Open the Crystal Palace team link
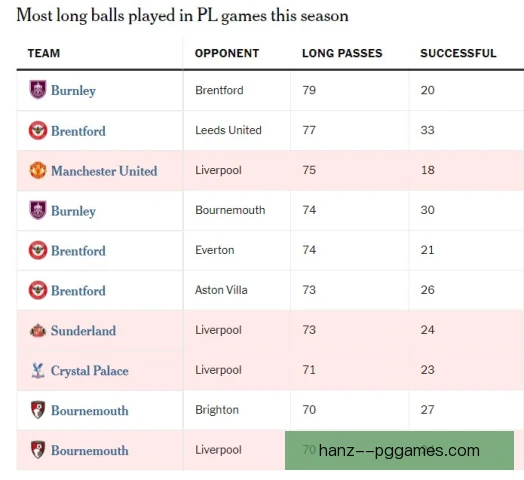524x480 pixels. tap(90, 371)
